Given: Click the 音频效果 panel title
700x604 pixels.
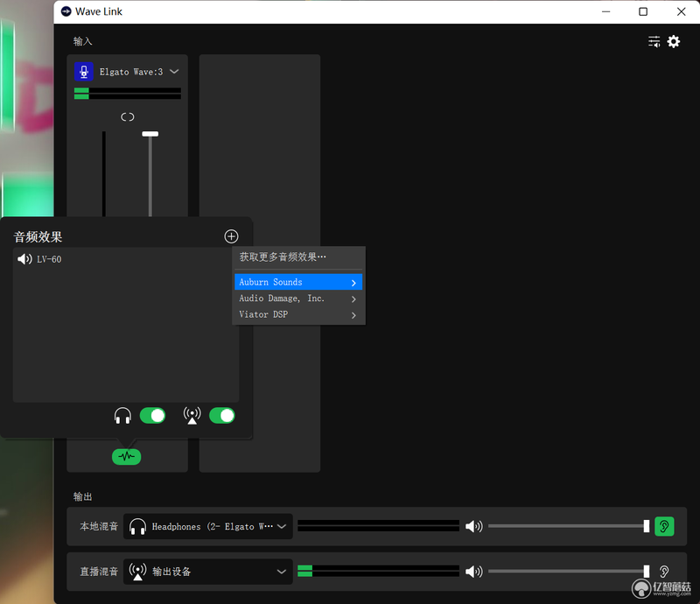Looking at the screenshot, I should pyautogui.click(x=38, y=236).
